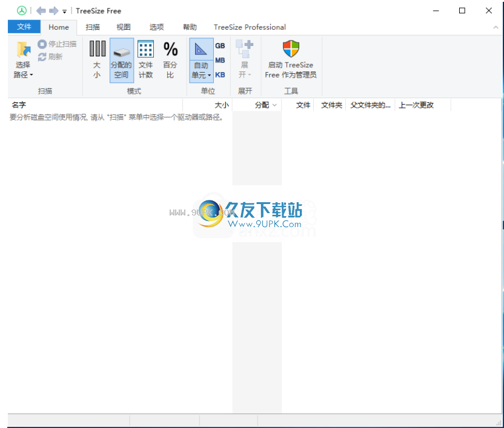Screen dimensions: 504x428
Task: Minimize the TreeSize Free window
Action: pos(436,11)
